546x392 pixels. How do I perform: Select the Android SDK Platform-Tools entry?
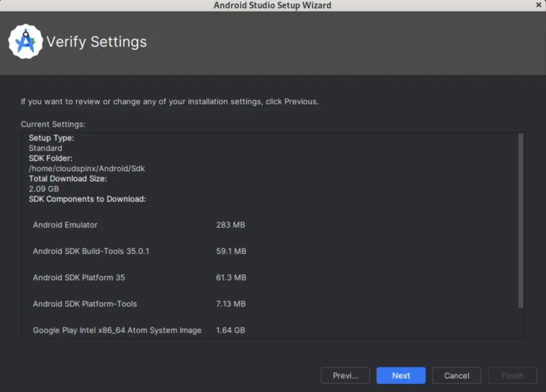point(83,303)
